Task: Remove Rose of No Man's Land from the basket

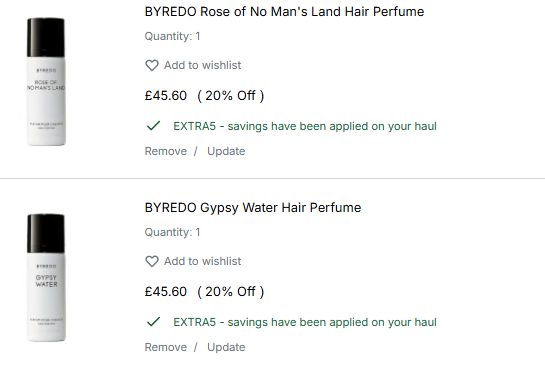Action: (166, 151)
